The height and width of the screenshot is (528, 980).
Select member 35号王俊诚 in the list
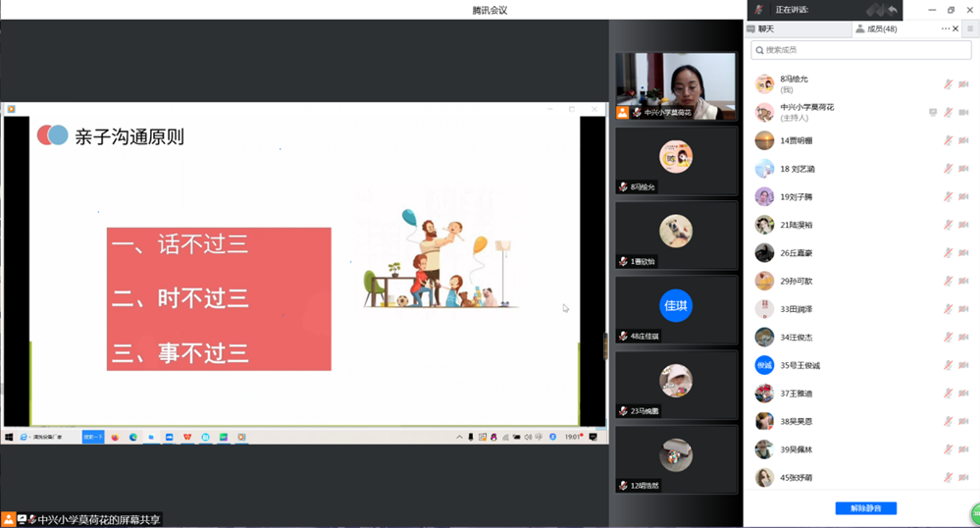click(860, 365)
